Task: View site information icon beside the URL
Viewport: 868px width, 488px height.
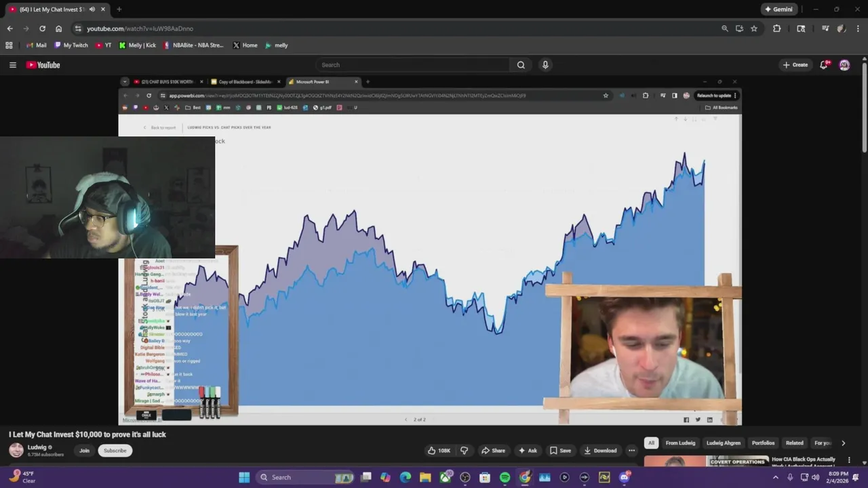Action: [78, 28]
